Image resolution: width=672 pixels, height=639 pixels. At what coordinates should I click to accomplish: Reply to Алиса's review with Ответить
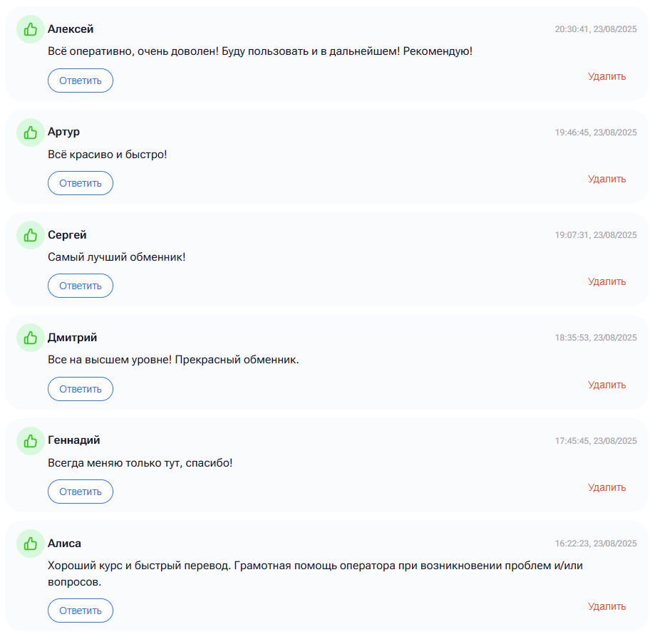pos(81,611)
